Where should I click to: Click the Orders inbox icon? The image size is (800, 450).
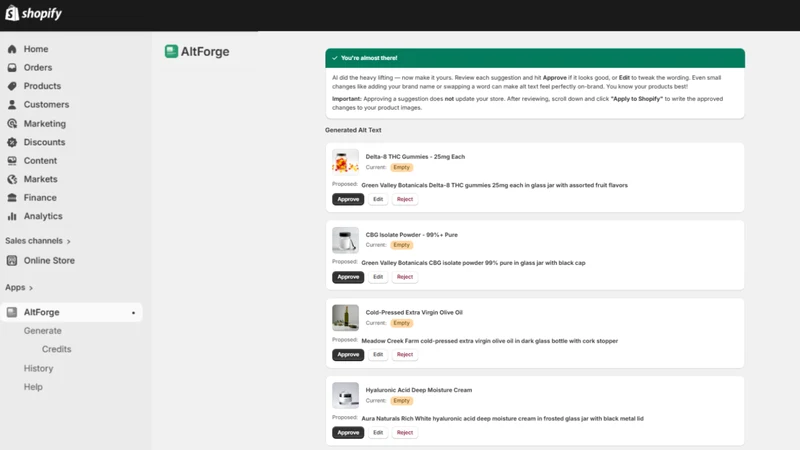point(12,67)
